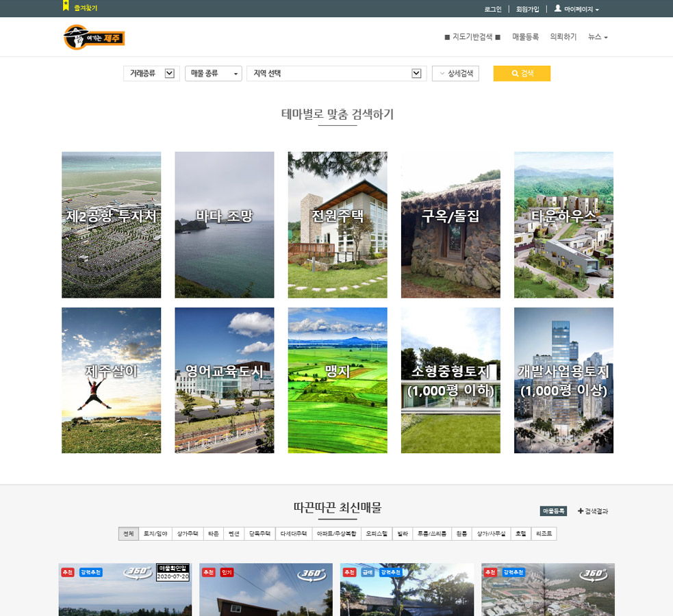Click the 360° icon on first listing
The width and height of the screenshot is (673, 616).
(x=138, y=574)
